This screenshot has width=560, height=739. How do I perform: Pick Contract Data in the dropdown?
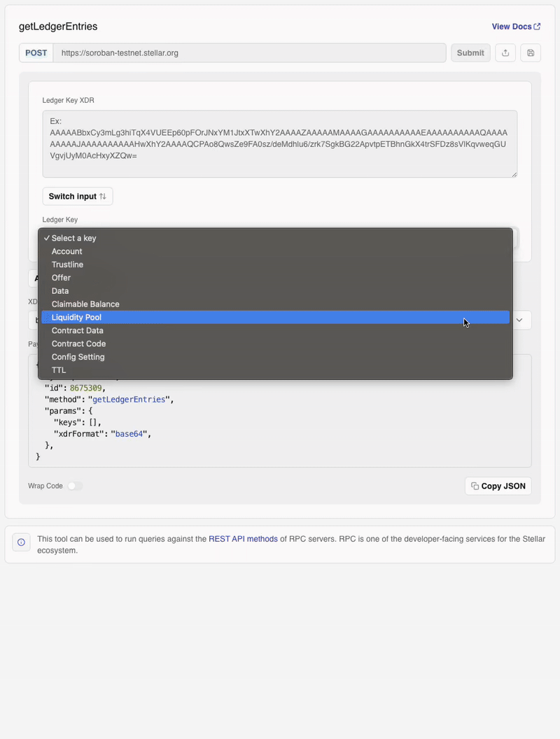(x=77, y=330)
